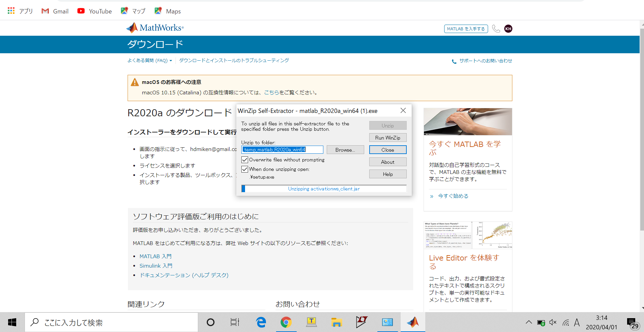Open the Control Panel icon in taskbar
The width and height of the screenshot is (644, 332).
[387, 323]
